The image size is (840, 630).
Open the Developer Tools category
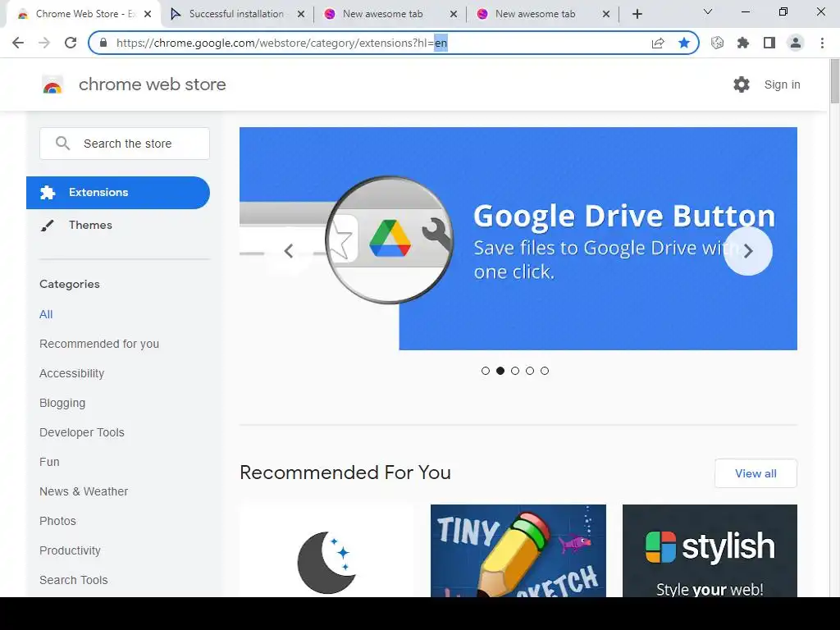(x=81, y=432)
